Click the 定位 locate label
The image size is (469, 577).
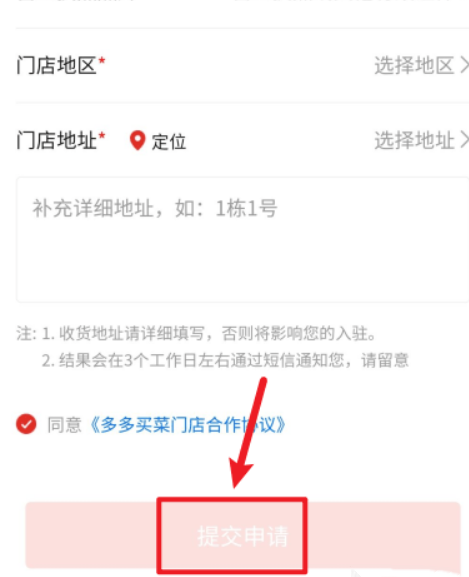[169, 141]
